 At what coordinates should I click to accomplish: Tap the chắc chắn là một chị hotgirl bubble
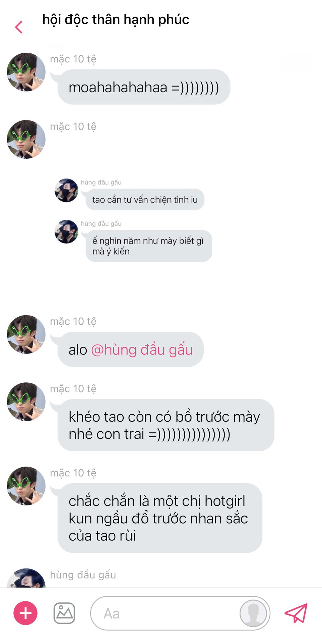pyautogui.click(x=160, y=518)
